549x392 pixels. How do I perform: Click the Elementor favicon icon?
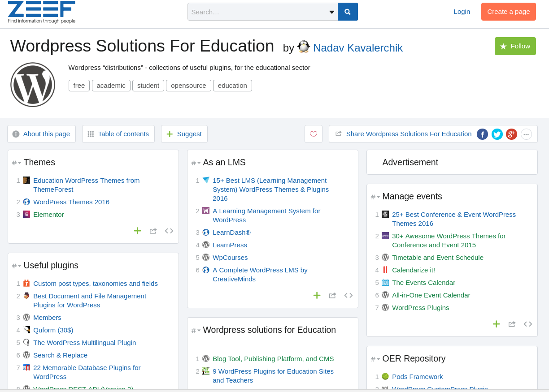[26, 214]
